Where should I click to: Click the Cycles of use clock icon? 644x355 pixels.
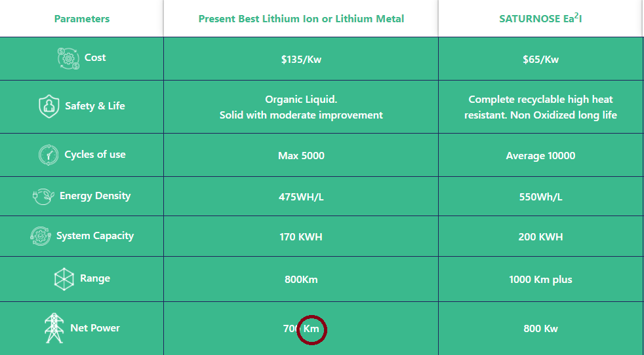coord(49,155)
